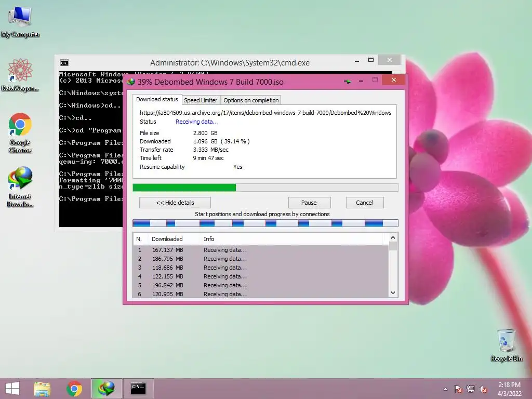
Task: Click the cmd window system menu icon
Action: click(x=64, y=63)
